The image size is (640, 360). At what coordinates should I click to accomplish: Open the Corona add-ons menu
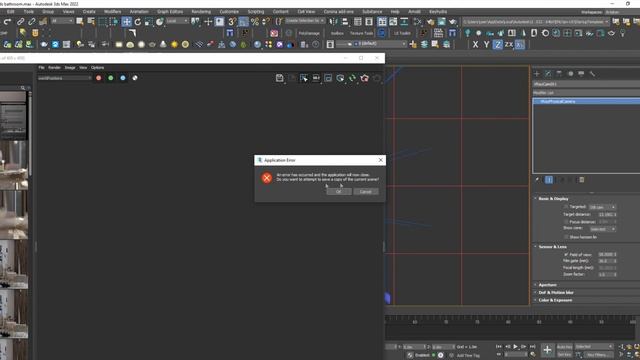338,11
